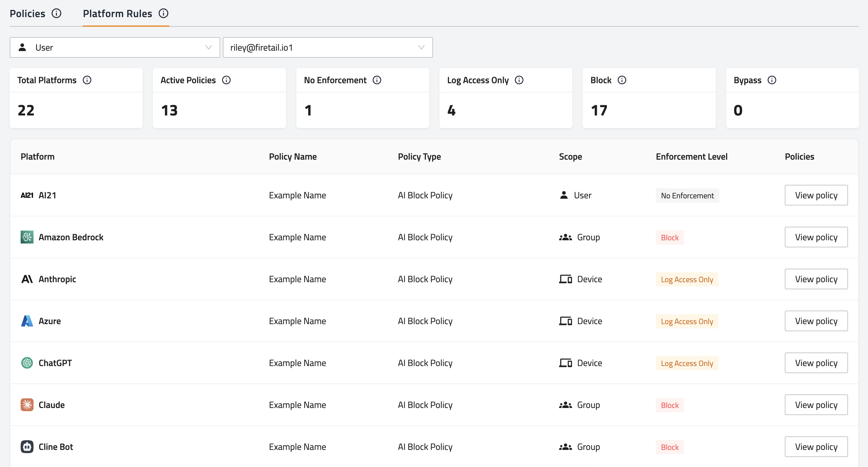This screenshot has width=868, height=467.
Task: Click the info icon on Block card
Action: point(622,80)
